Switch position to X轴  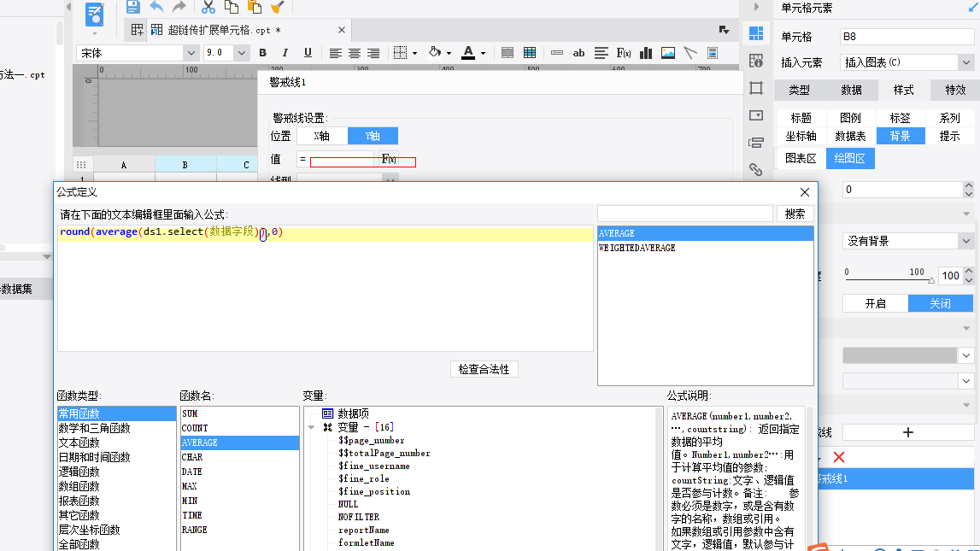pyautogui.click(x=322, y=136)
